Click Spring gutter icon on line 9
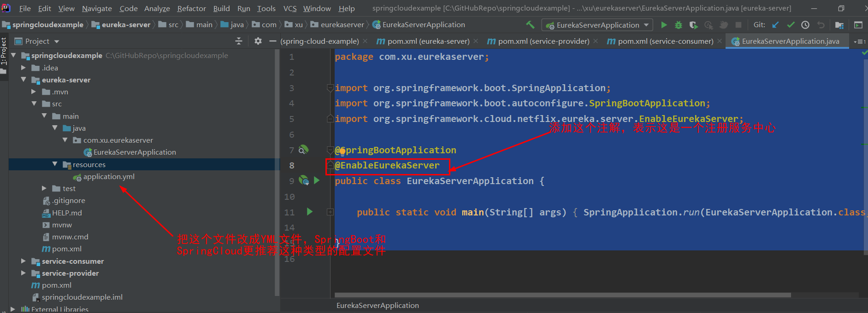The height and width of the screenshot is (313, 868). click(x=304, y=180)
